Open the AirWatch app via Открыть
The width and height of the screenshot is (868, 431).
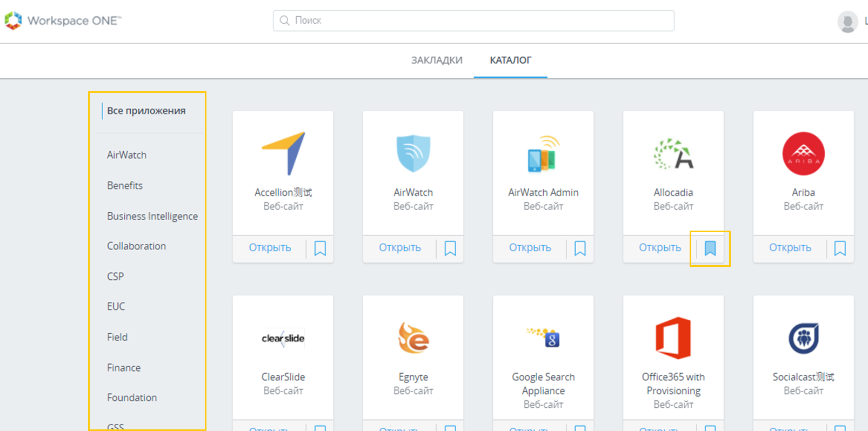[400, 247]
